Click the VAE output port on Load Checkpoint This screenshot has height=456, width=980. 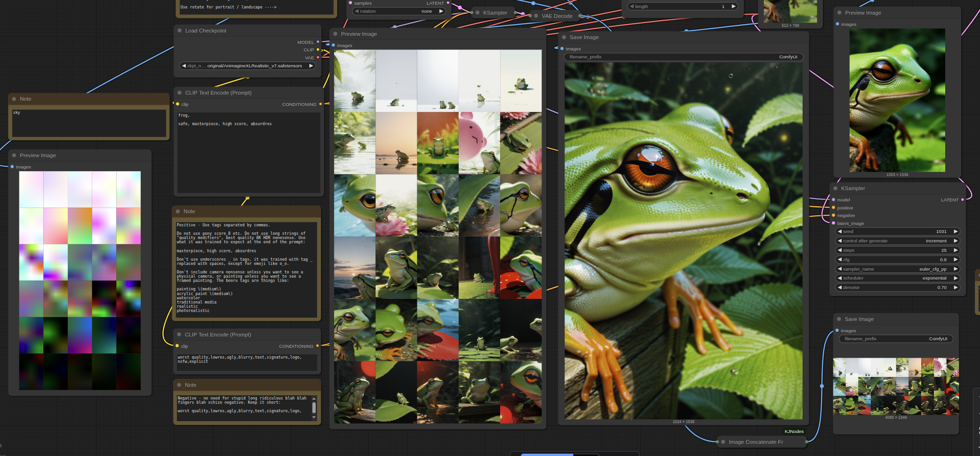coord(318,57)
